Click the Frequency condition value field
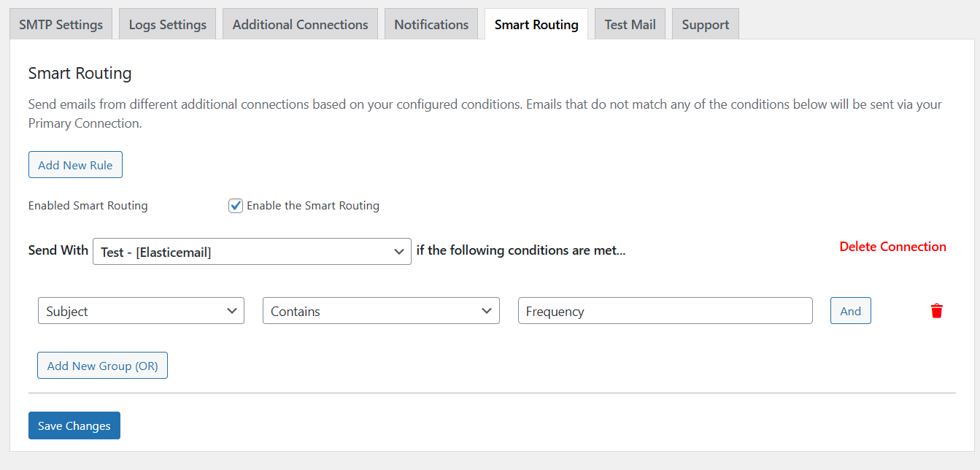 (x=665, y=310)
